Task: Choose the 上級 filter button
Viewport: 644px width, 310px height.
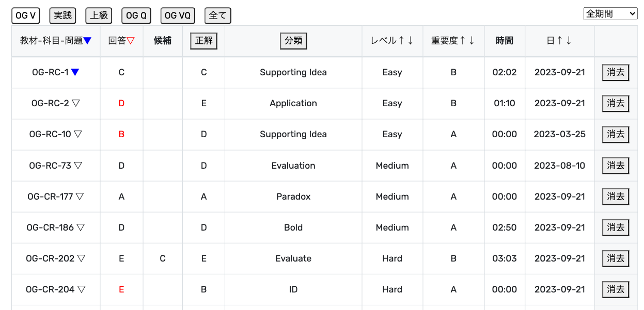Action: pyautogui.click(x=99, y=15)
